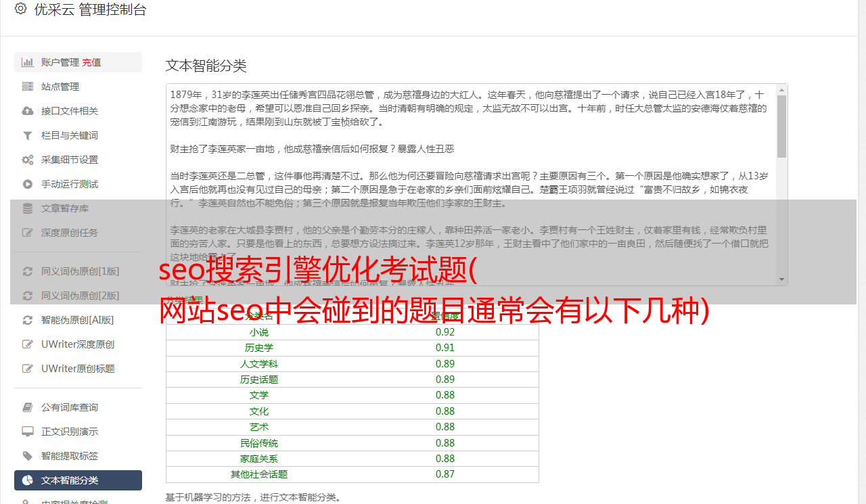The image size is (866, 504).
Task: Click the 人文学科 category cell
Action: (259, 364)
